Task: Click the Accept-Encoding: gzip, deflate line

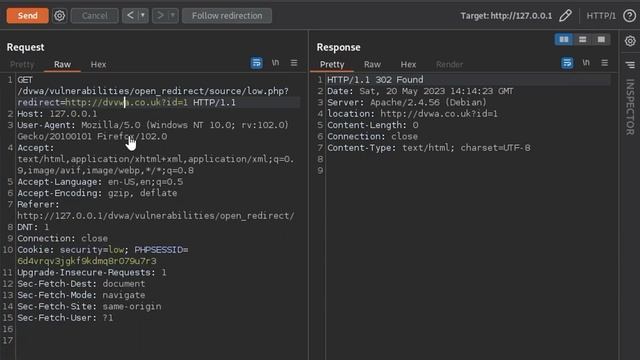Action: point(97,193)
